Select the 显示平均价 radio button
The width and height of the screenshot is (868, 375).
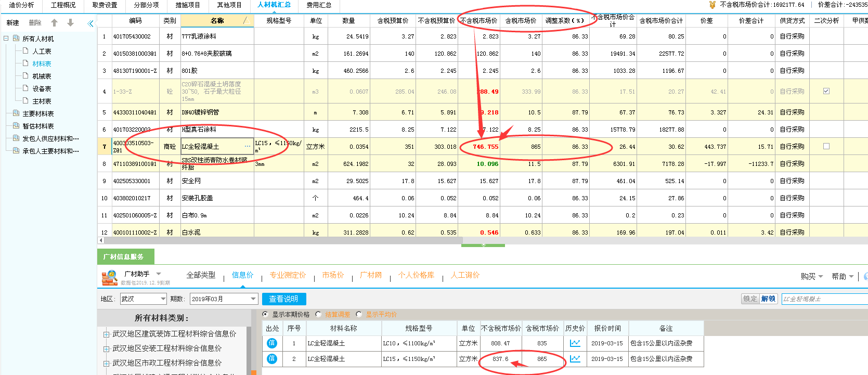tap(359, 314)
